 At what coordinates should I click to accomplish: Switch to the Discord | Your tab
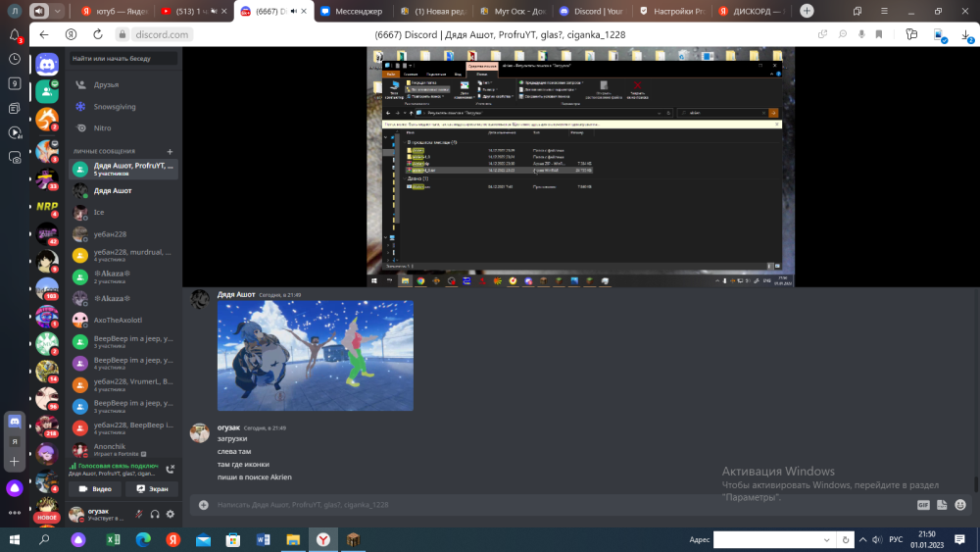click(x=593, y=11)
